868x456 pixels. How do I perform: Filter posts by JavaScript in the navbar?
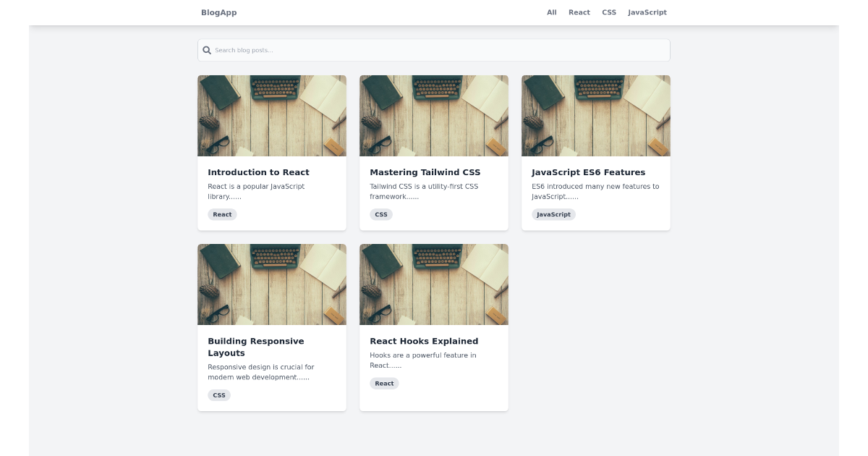pyautogui.click(x=647, y=12)
